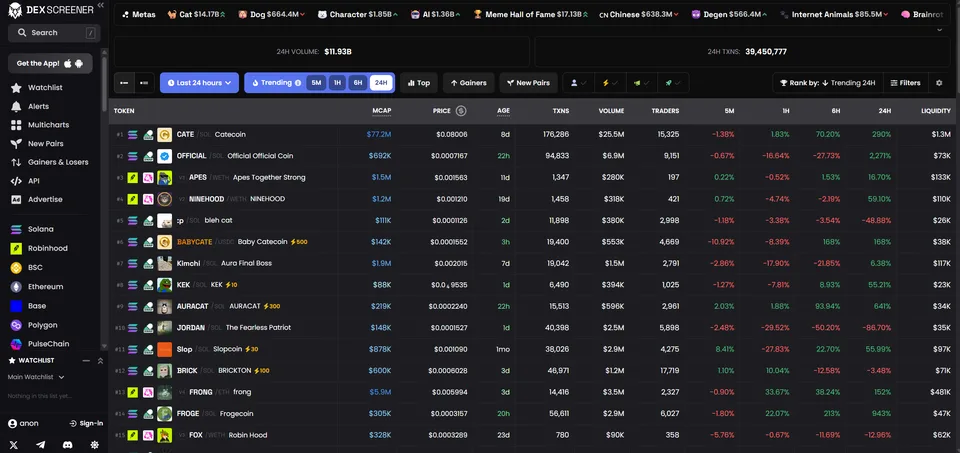Viewport: 960px width, 453px height.
Task: Open the X (Twitter) social link
Action: [x=13, y=445]
